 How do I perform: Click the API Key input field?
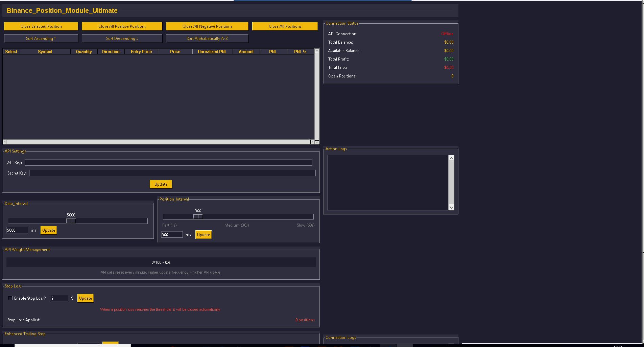click(168, 163)
